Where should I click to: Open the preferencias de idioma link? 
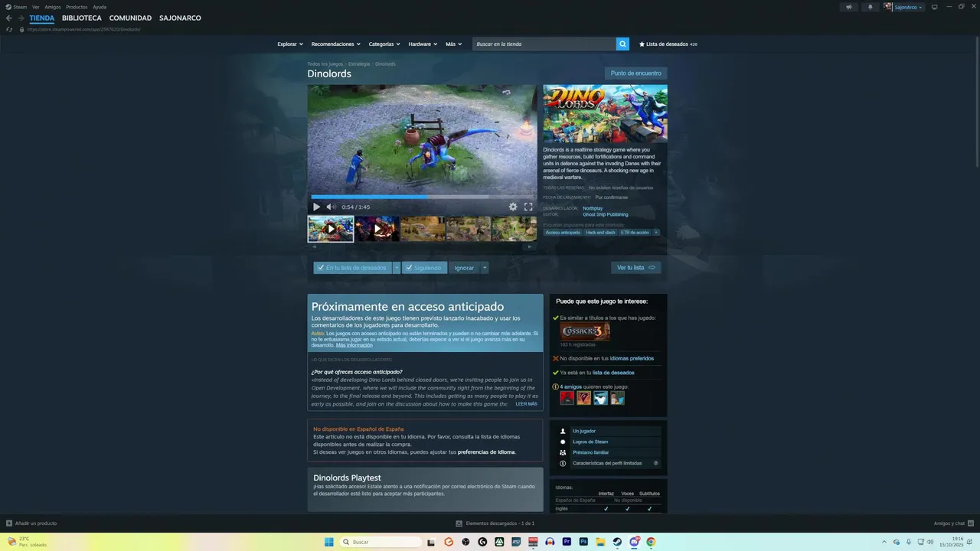[x=486, y=452]
